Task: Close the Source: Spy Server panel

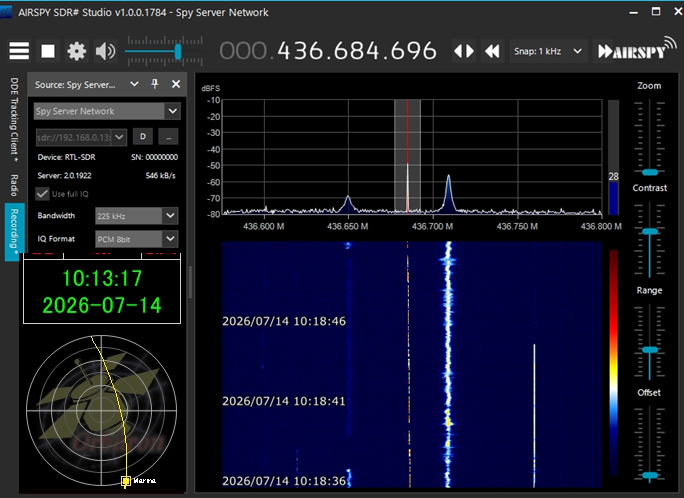Action: pyautogui.click(x=176, y=84)
